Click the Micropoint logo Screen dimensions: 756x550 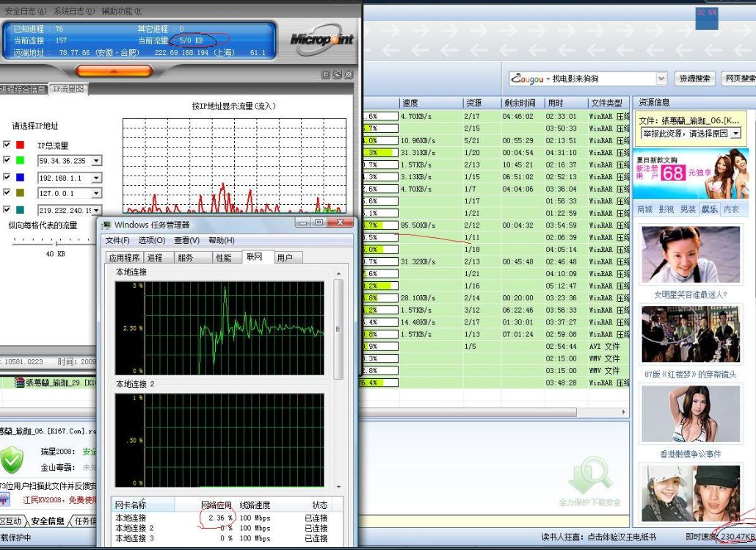[321, 40]
